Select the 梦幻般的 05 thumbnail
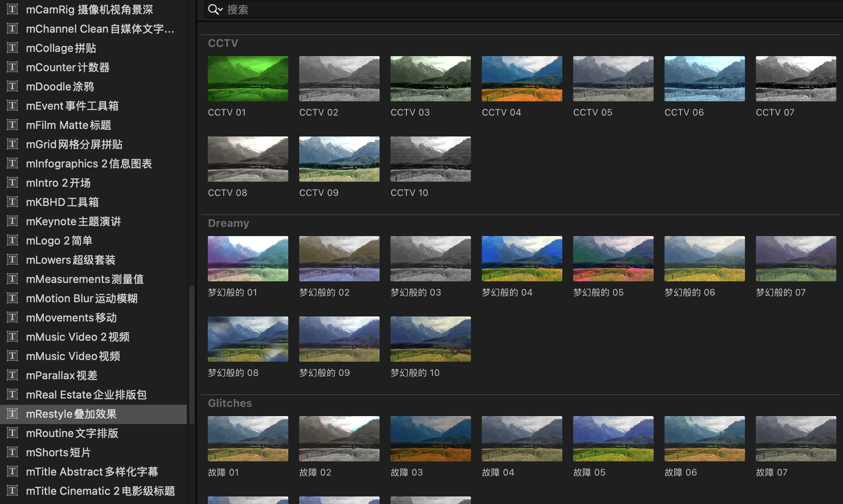This screenshot has height=504, width=843. tap(613, 259)
